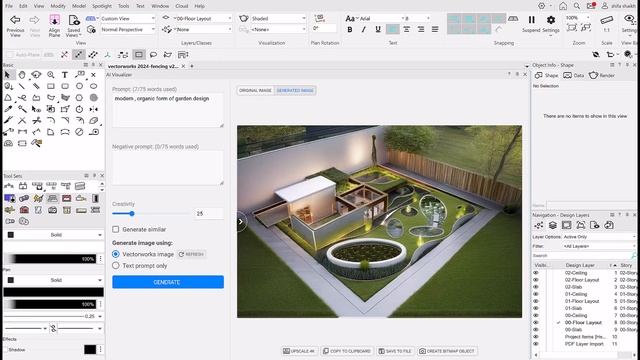Open Classes icon in Navigation palette
Image resolution: width=640 pixels, height=360 pixels.
[539, 225]
